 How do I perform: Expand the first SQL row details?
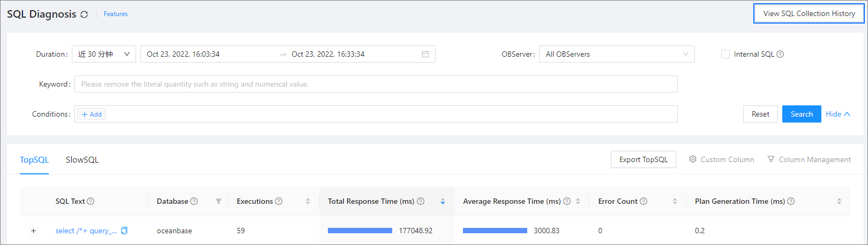pos(33,231)
